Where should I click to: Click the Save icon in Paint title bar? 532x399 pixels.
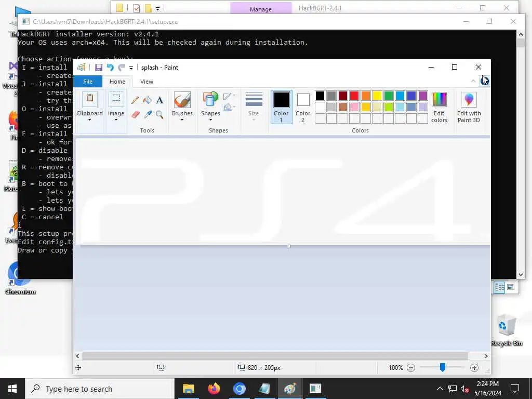point(98,68)
